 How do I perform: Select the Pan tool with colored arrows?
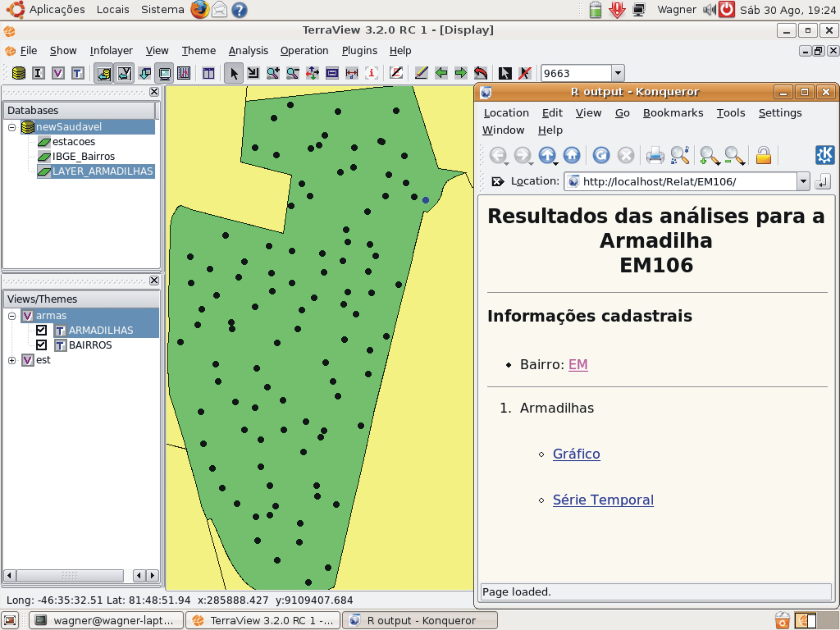coord(312,73)
